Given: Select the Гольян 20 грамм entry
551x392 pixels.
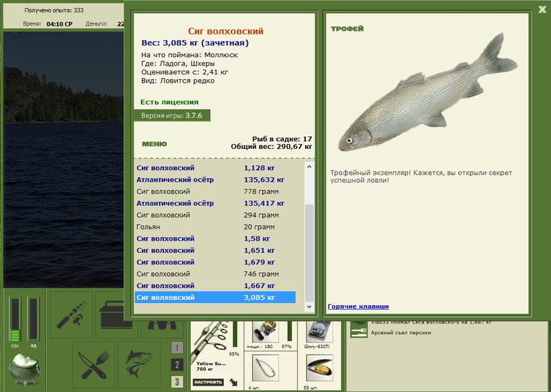Looking at the screenshot, I should point(215,227).
